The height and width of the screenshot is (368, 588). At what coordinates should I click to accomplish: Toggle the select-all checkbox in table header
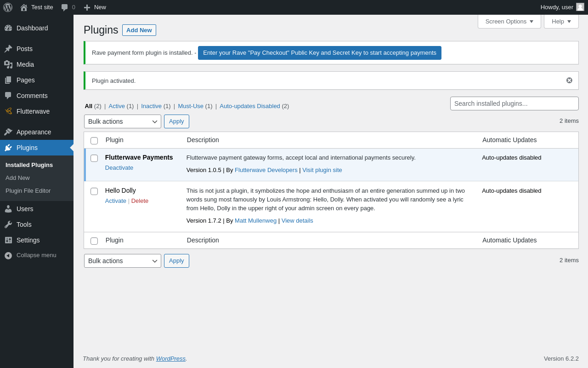pos(94,141)
